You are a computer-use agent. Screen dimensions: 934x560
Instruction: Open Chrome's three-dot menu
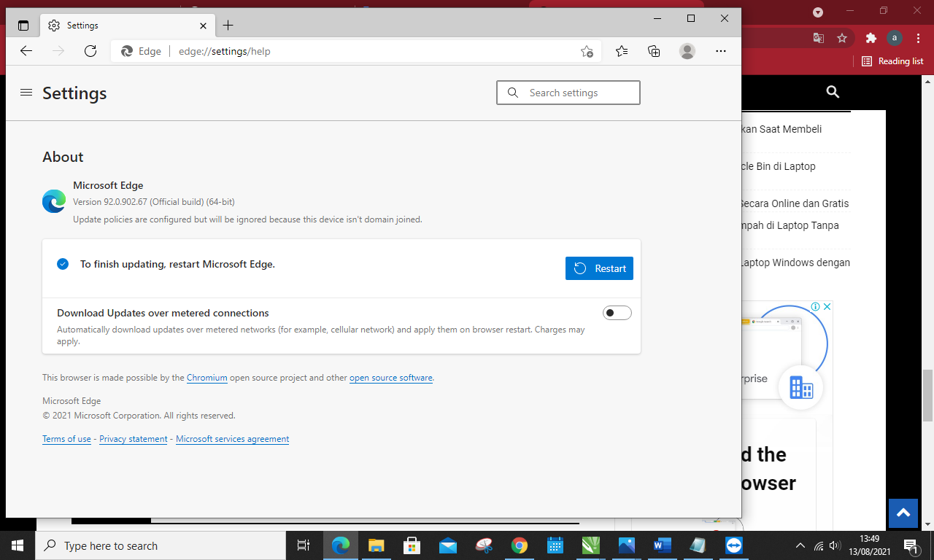click(x=919, y=38)
